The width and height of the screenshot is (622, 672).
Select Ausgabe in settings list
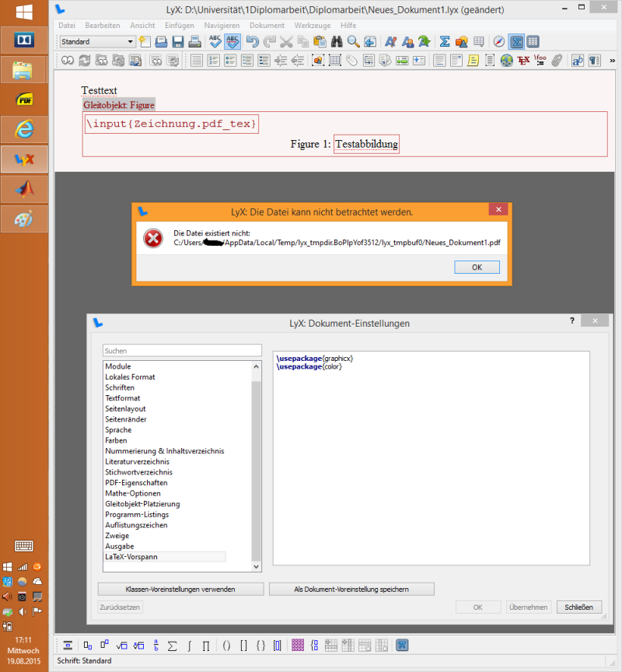pos(120,547)
